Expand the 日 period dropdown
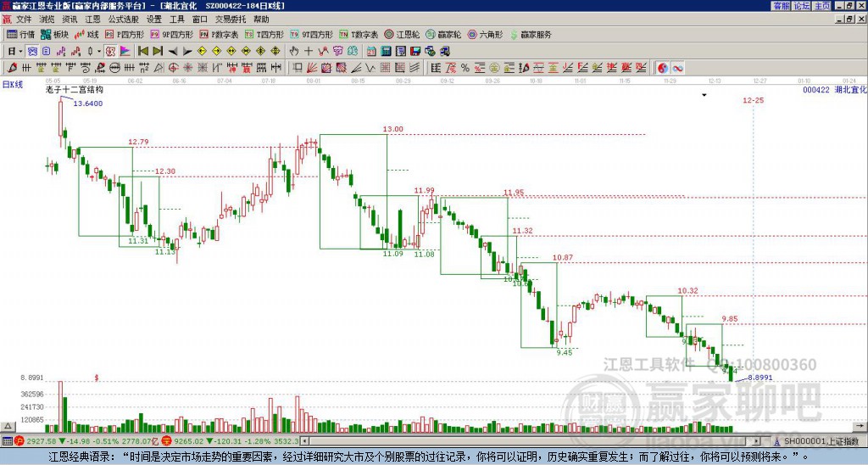868x465 pixels. [14, 52]
